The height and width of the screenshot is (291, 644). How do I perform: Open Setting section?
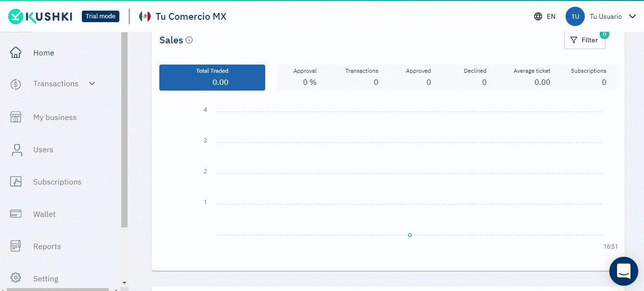pos(46,279)
